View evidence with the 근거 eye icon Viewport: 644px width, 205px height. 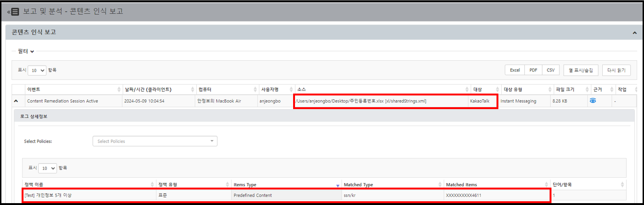tap(593, 101)
